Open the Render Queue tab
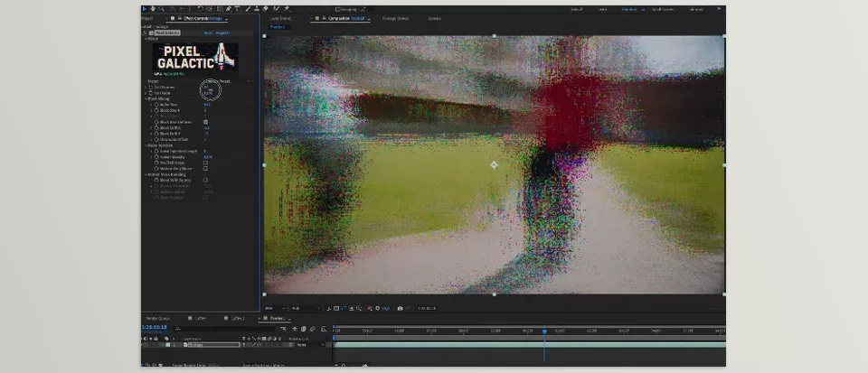Viewport: 868px width, 373px height. 156,319
